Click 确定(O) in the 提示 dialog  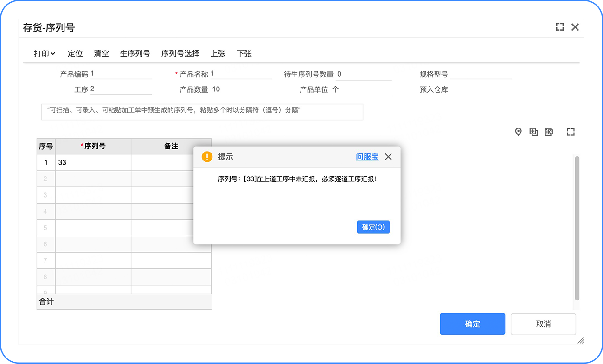point(373,227)
